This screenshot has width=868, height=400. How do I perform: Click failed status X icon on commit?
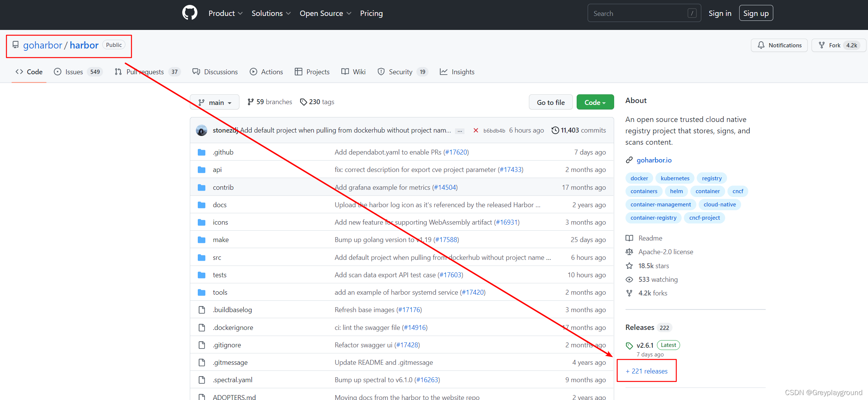476,130
